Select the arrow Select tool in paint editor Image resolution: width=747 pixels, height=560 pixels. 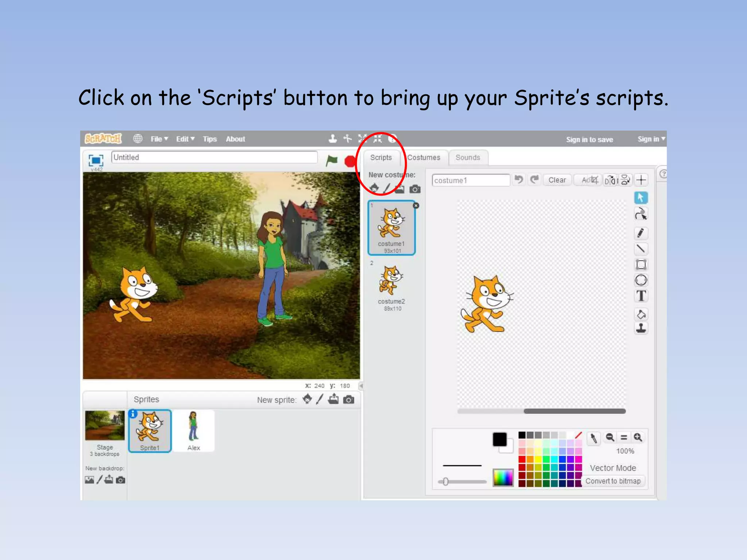(x=641, y=198)
